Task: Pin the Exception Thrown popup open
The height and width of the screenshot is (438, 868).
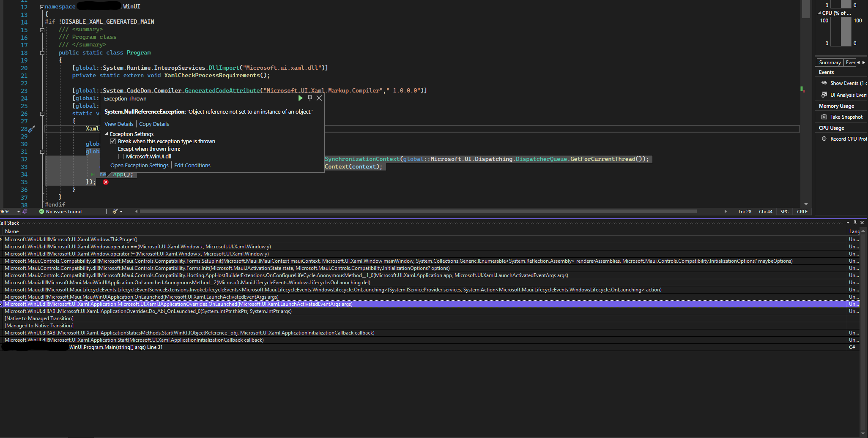Action: coord(310,98)
